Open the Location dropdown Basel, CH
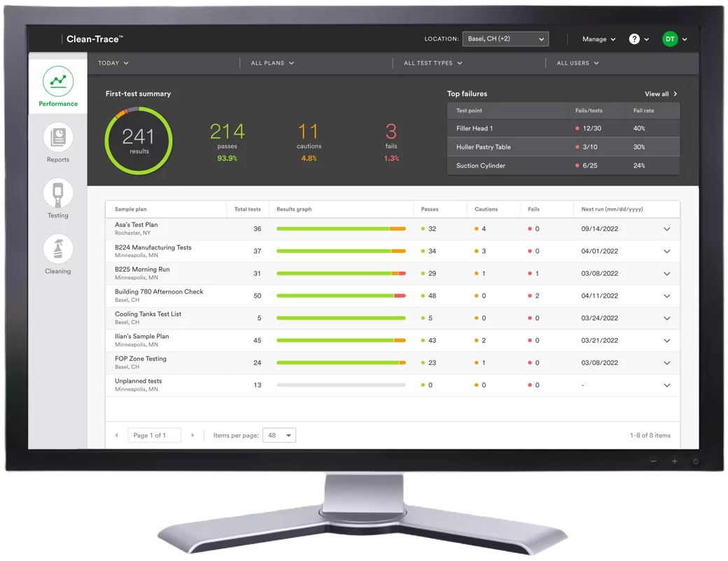Screen dimensions: 728x561 tap(505, 39)
